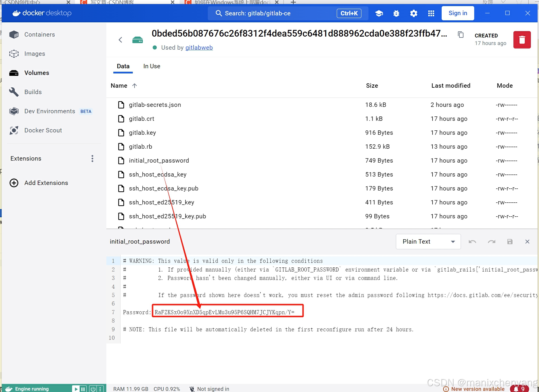Click the Mode column header
This screenshot has width=539, height=392.
pos(505,86)
